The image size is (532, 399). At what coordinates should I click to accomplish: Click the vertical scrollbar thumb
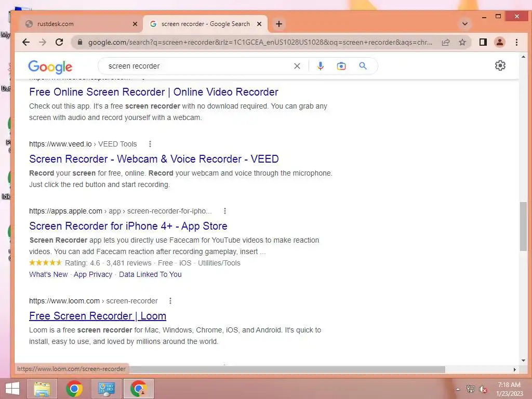coord(524,227)
